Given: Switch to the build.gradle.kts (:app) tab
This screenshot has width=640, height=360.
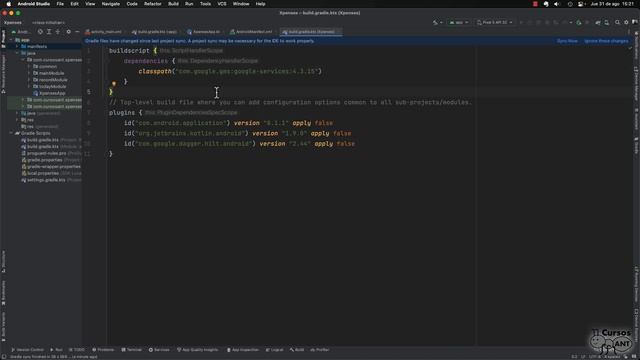Looking at the screenshot, I should point(155,32).
